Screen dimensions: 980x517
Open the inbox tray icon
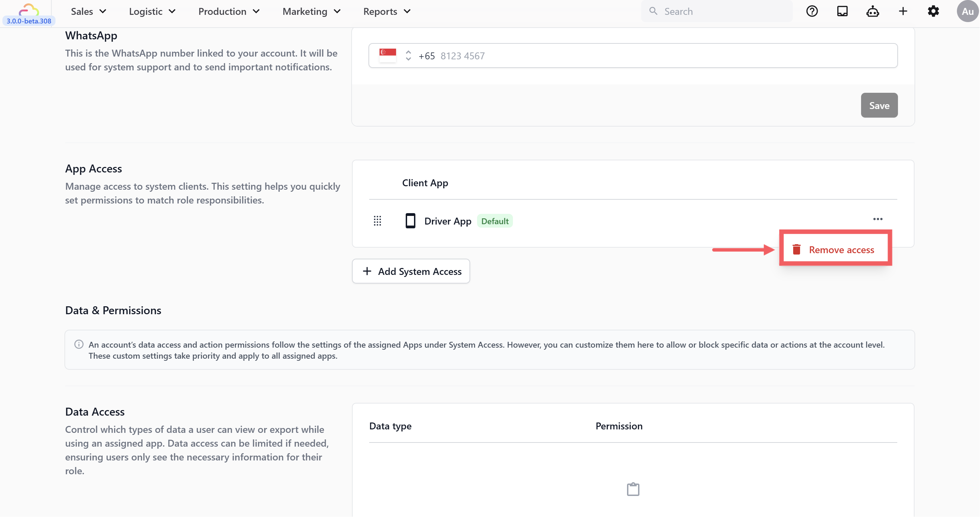click(842, 11)
